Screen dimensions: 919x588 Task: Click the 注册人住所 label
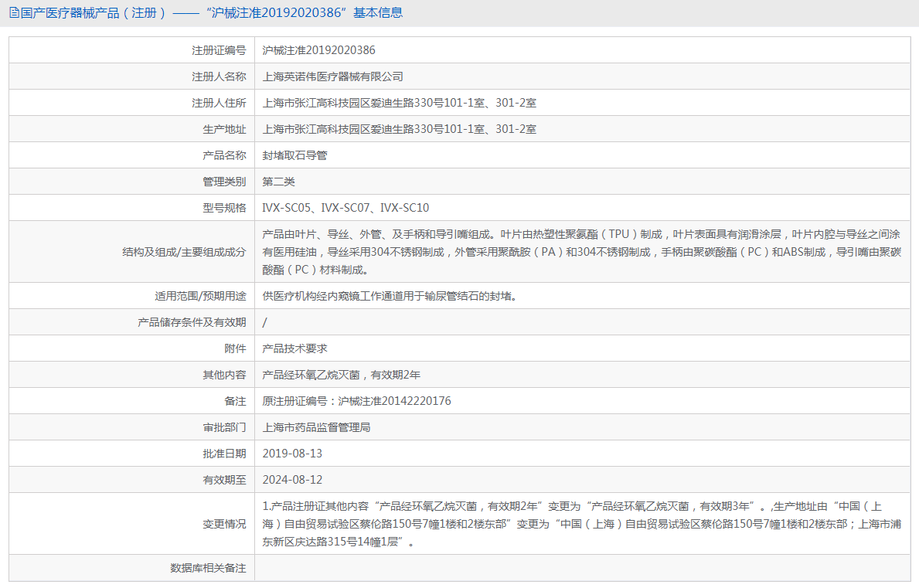(x=219, y=103)
